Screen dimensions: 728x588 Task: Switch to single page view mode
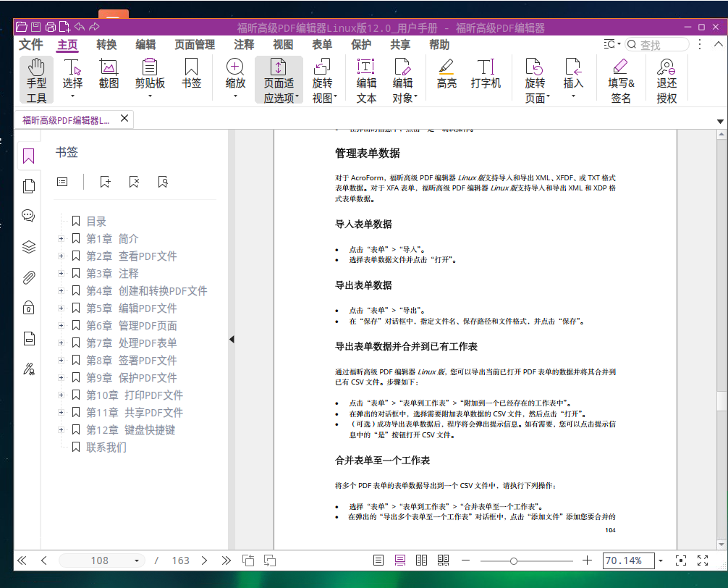pyautogui.click(x=378, y=560)
